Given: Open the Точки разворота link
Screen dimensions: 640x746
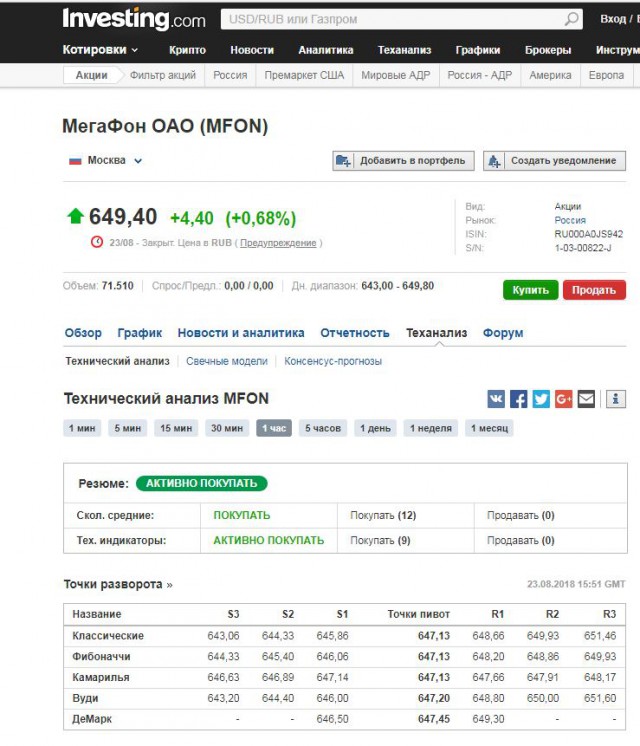Looking at the screenshot, I should 118,584.
